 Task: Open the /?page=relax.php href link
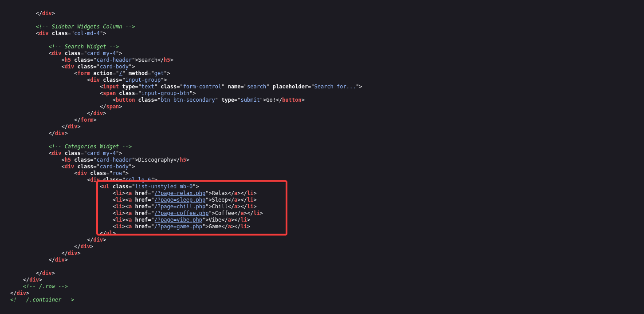[x=180, y=193]
